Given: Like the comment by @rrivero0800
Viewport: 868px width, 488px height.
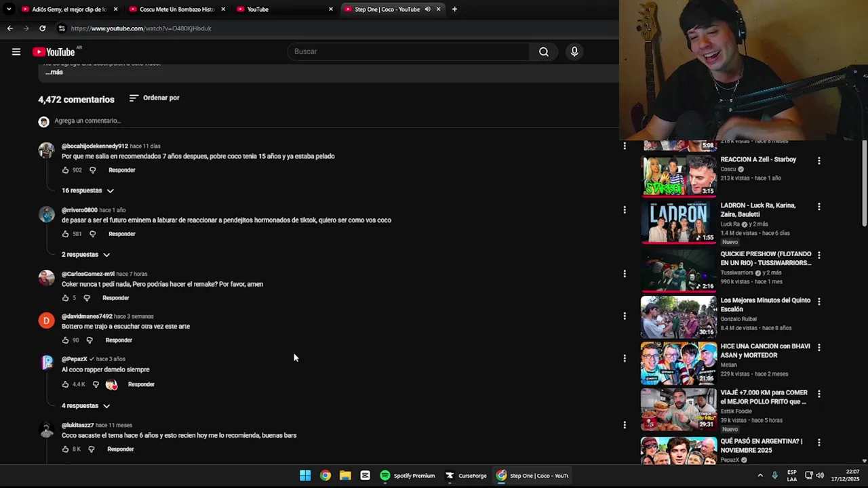Looking at the screenshot, I should point(66,234).
